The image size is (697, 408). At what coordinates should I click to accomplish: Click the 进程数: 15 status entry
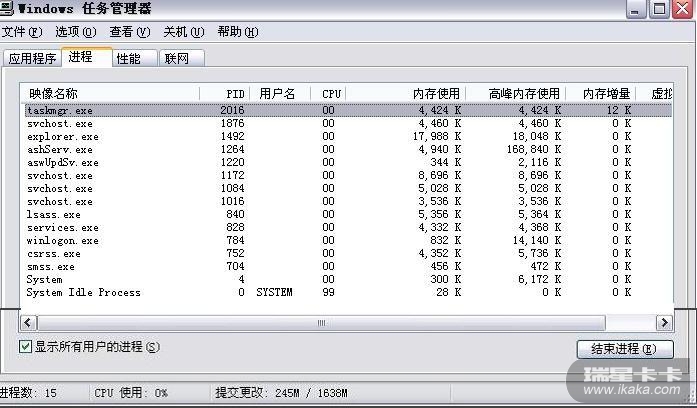click(x=28, y=393)
